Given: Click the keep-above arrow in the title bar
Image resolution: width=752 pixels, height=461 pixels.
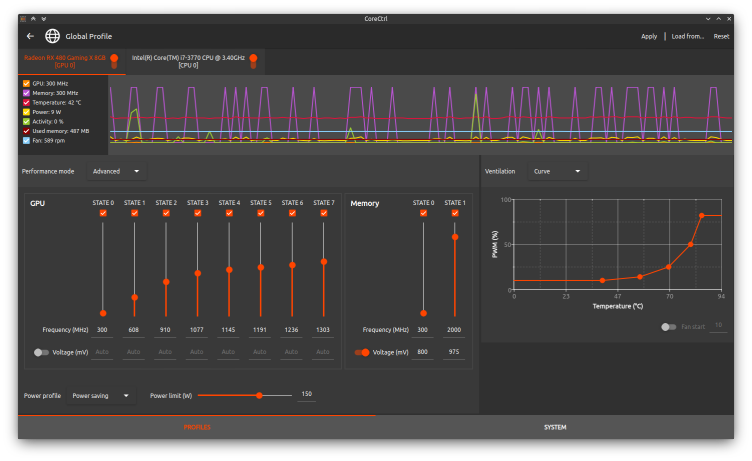Looking at the screenshot, I should [32, 18].
